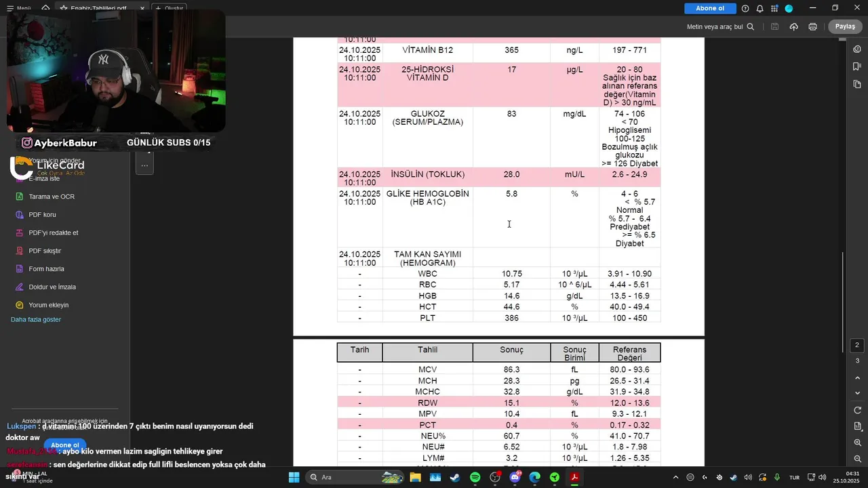The image size is (868, 488).
Task: Click the current page number 2 box
Action: 857,346
